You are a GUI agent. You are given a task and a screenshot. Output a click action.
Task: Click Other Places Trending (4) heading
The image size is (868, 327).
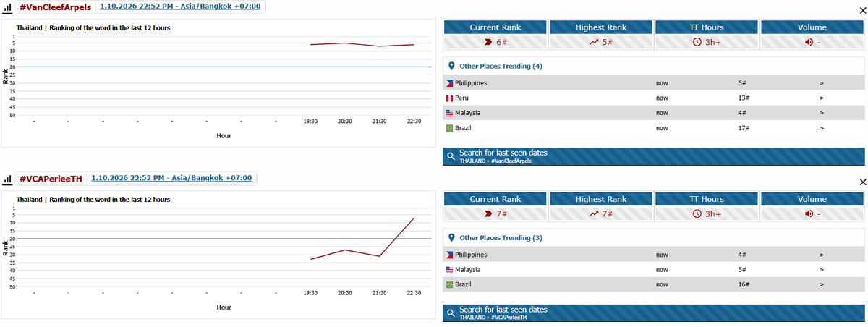click(x=501, y=66)
